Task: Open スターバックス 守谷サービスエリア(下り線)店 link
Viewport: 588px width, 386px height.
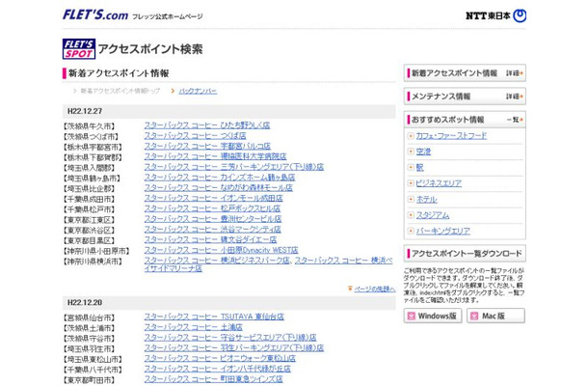Action: click(x=230, y=338)
